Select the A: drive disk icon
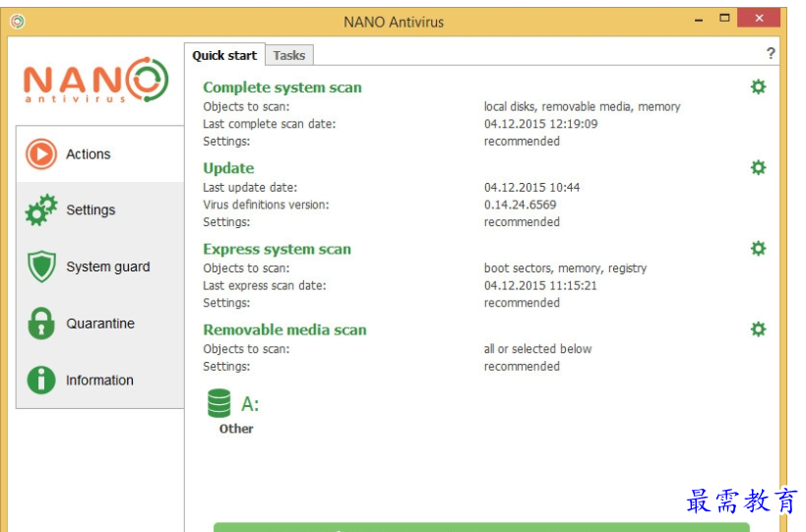The image size is (806, 532). [219, 403]
